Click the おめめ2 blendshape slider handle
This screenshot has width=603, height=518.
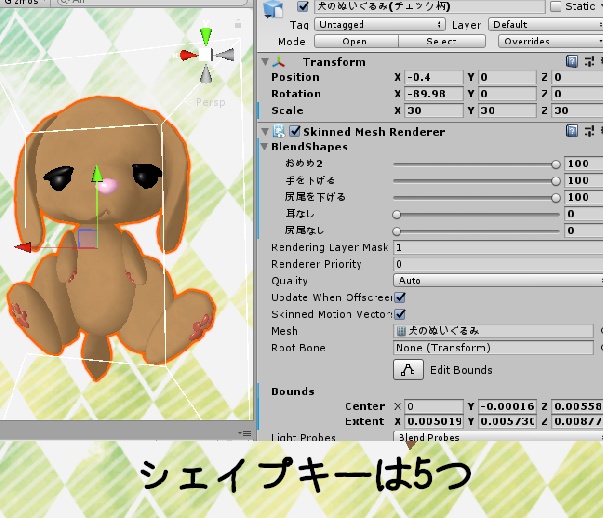pos(556,165)
